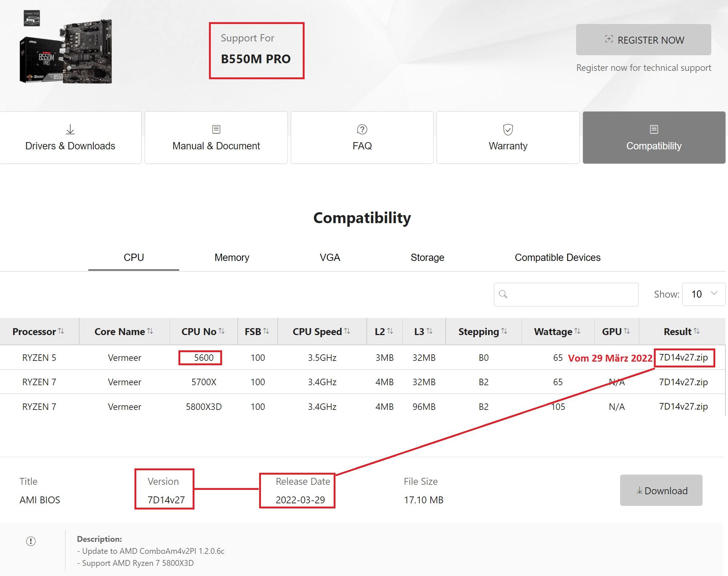Sort by L2 column arrows
Image resolution: width=728 pixels, height=576 pixels.
coord(390,331)
